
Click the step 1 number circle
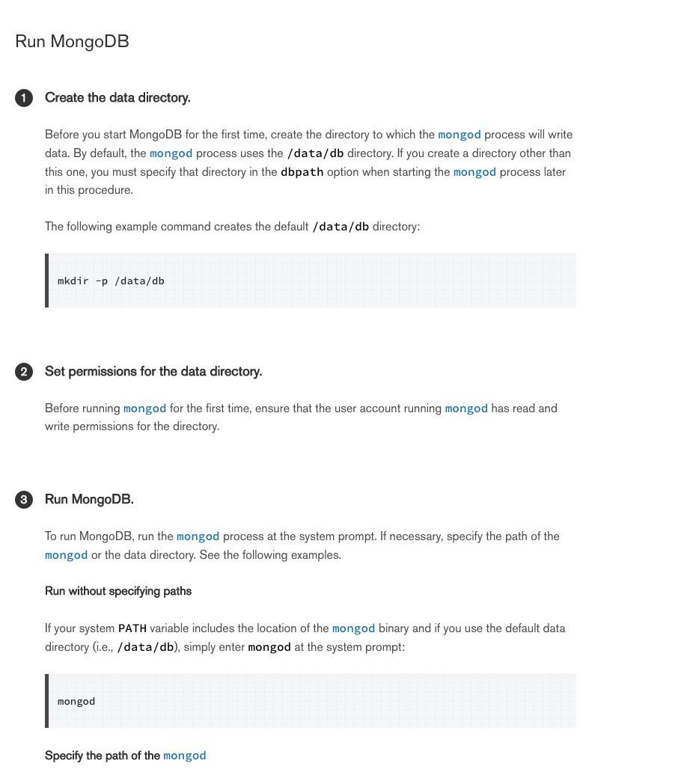[x=24, y=98]
